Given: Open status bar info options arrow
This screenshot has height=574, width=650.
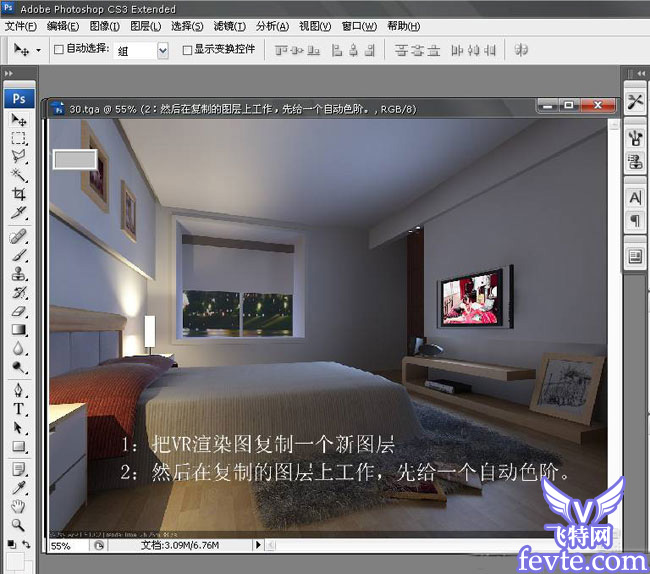Looking at the screenshot, I should pos(258,545).
